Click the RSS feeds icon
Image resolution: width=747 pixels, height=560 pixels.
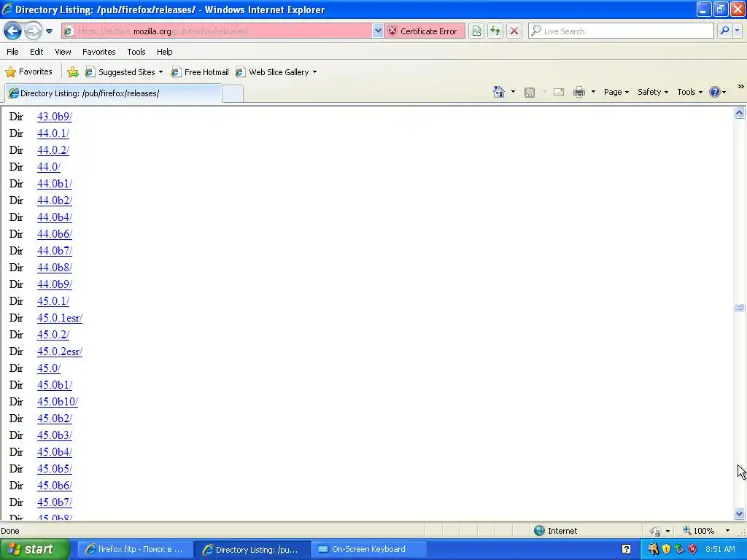point(530,92)
